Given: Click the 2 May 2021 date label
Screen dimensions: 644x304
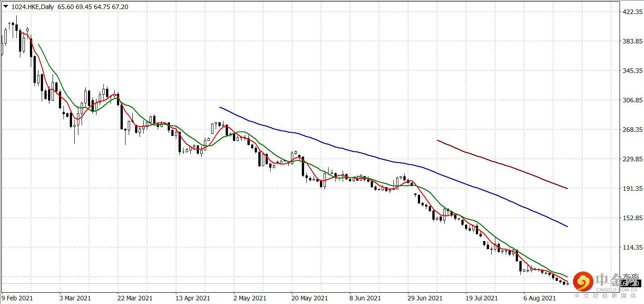Looking at the screenshot, I should click(x=249, y=298).
